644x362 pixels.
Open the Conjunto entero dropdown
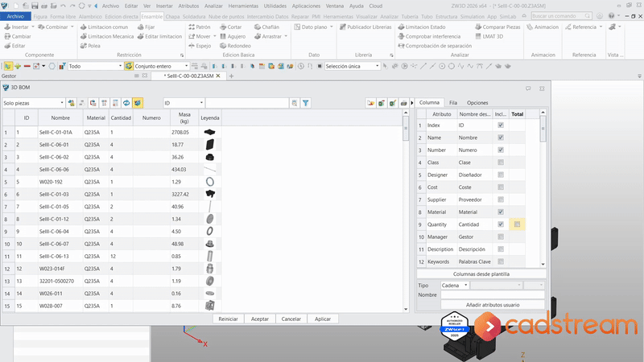[162, 66]
